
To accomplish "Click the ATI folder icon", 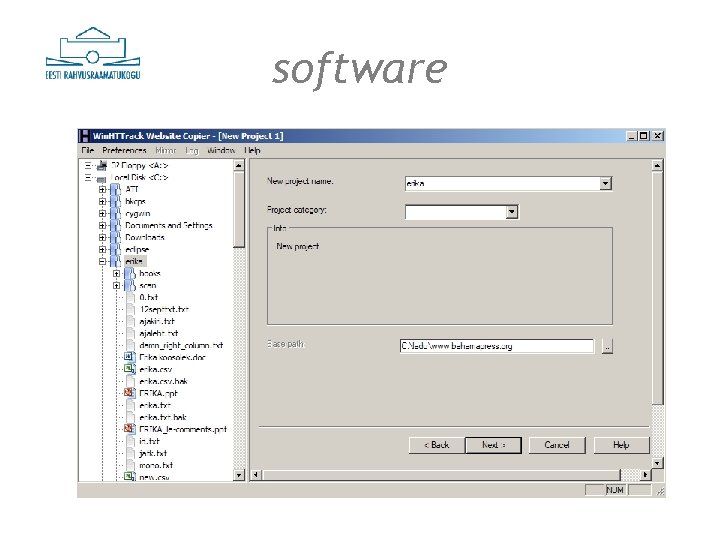I will [116, 189].
